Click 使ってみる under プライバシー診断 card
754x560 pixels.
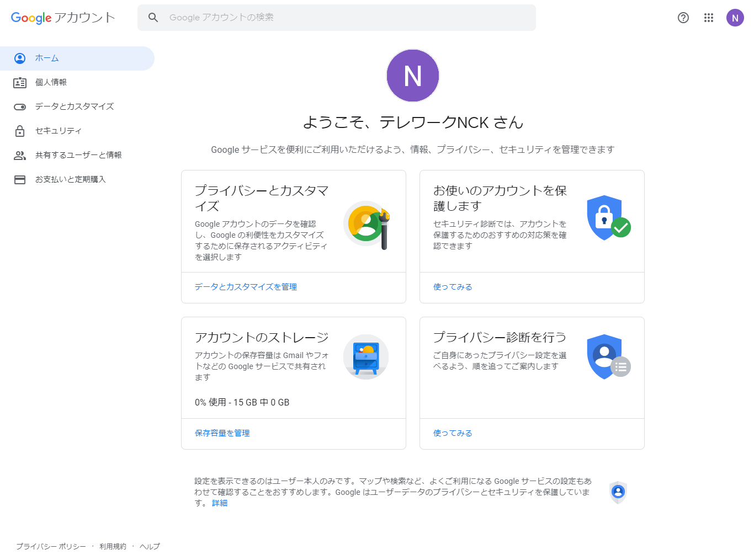[453, 433]
